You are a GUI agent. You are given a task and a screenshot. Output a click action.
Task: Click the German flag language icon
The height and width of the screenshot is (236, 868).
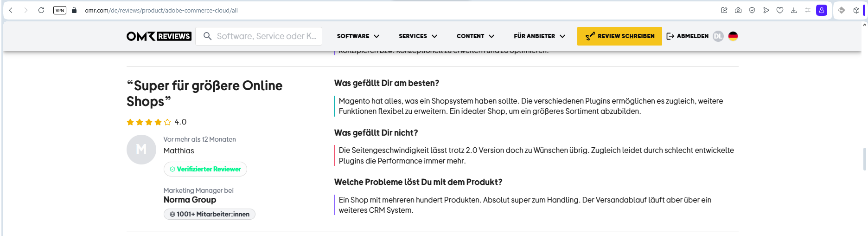point(733,36)
